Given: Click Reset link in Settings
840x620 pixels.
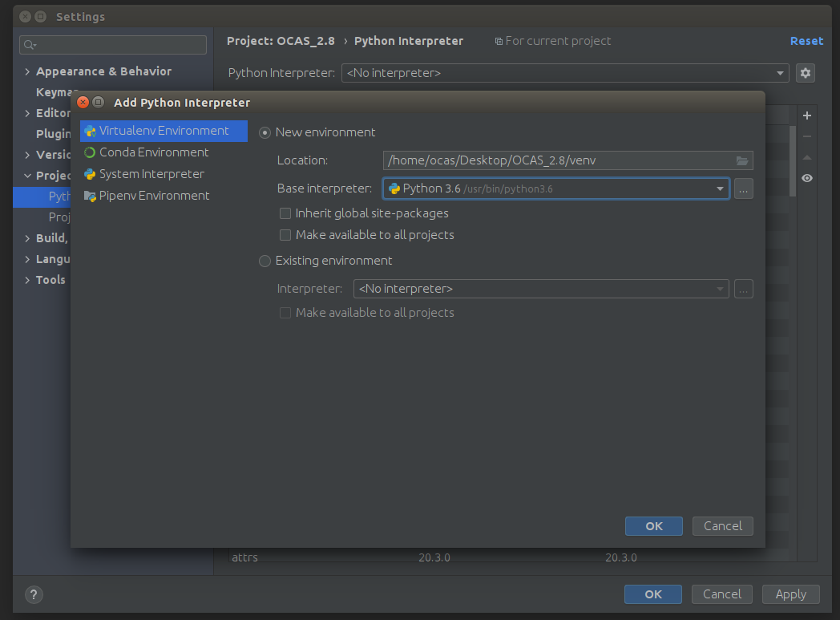Looking at the screenshot, I should point(806,41).
